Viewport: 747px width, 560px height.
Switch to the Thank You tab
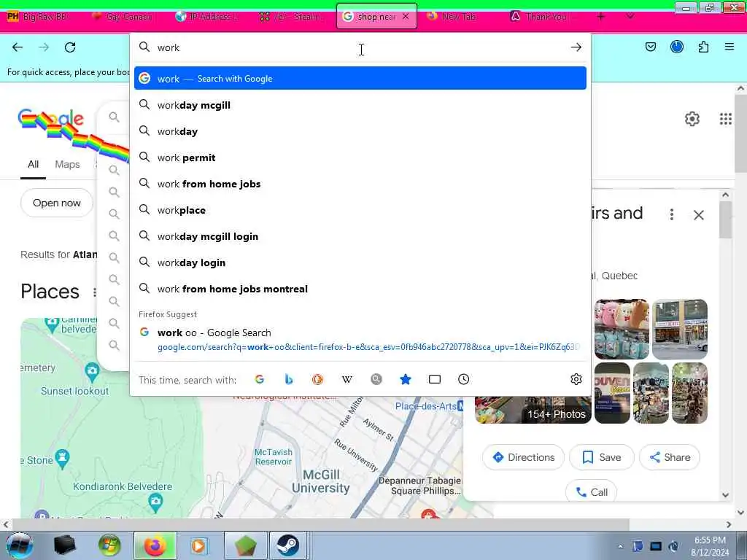tap(543, 17)
